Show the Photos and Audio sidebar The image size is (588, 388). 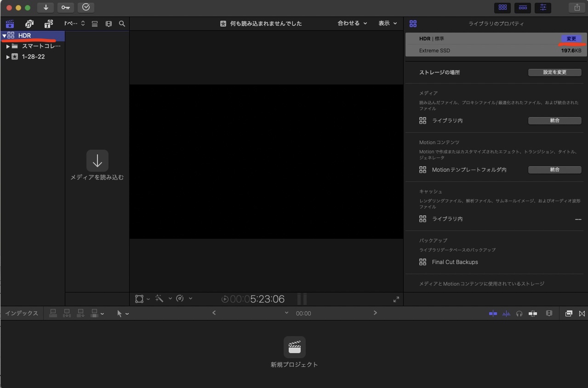[29, 24]
